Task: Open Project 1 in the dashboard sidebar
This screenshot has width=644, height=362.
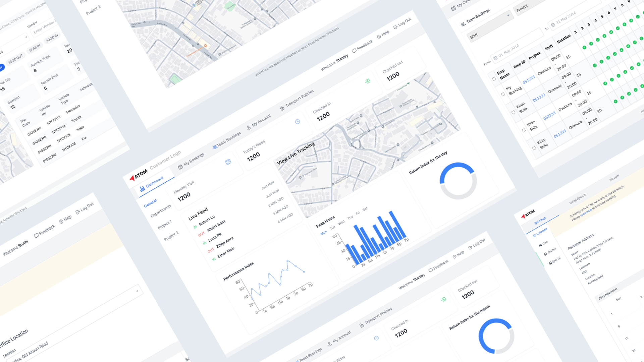Action: tap(165, 224)
